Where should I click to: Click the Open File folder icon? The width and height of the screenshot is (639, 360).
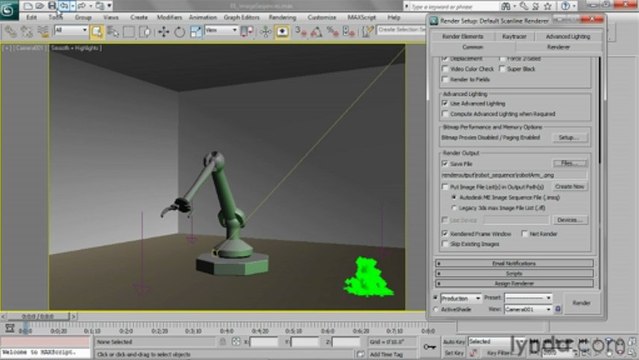(x=40, y=6)
